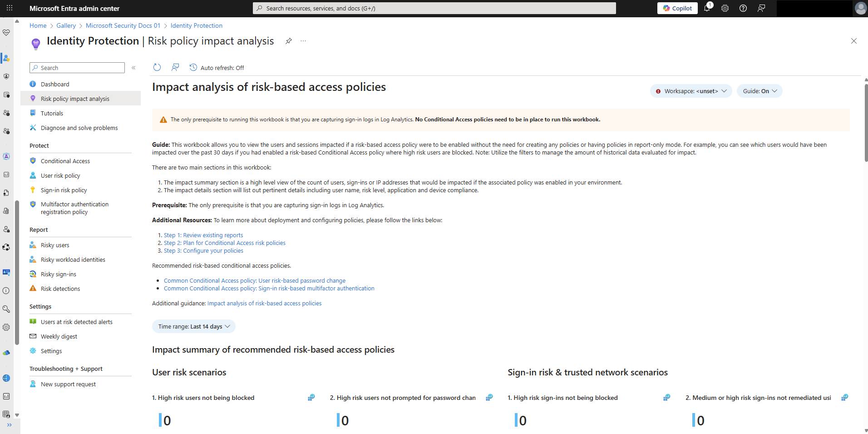Pin the Identity Protection blade

click(x=288, y=41)
